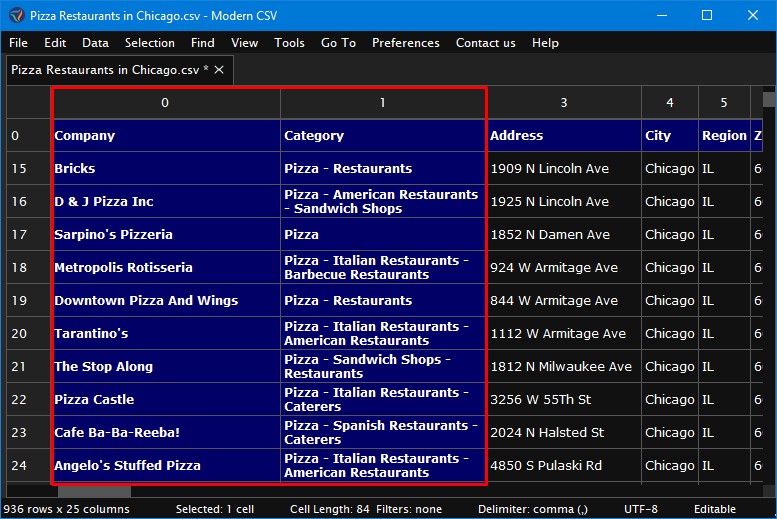Select the D & J Pizza Inc cell

[x=166, y=202]
